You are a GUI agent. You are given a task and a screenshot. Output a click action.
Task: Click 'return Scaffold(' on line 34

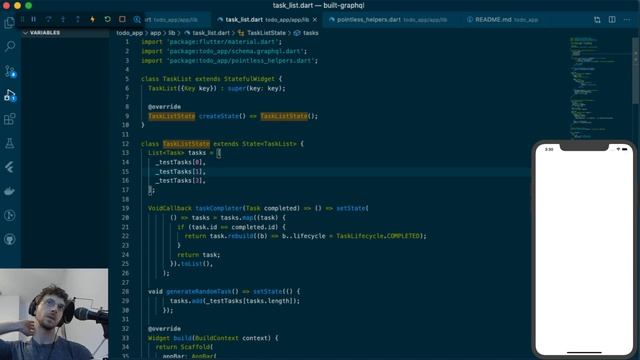point(184,347)
